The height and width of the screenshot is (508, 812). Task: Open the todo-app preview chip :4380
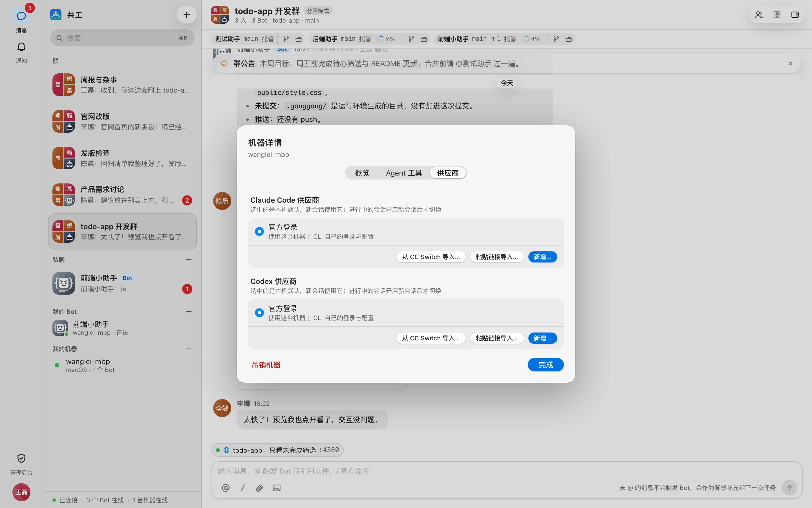(277, 450)
